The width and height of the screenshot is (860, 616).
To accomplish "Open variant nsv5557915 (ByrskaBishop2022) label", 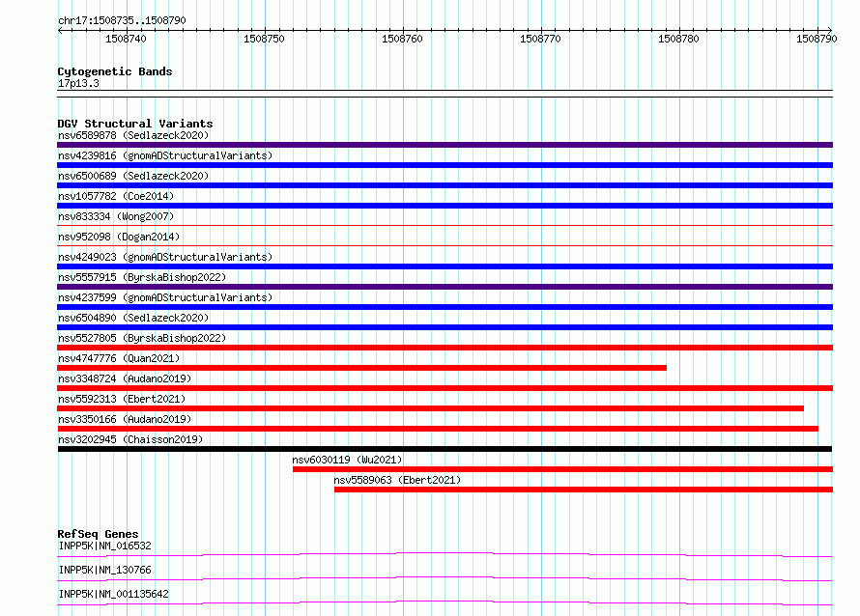I will [142, 277].
